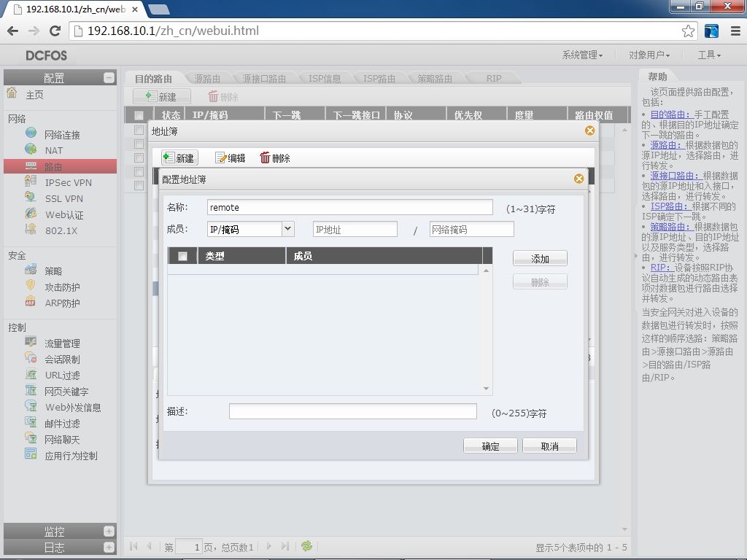Click the page number field in pagination

pyautogui.click(x=189, y=547)
